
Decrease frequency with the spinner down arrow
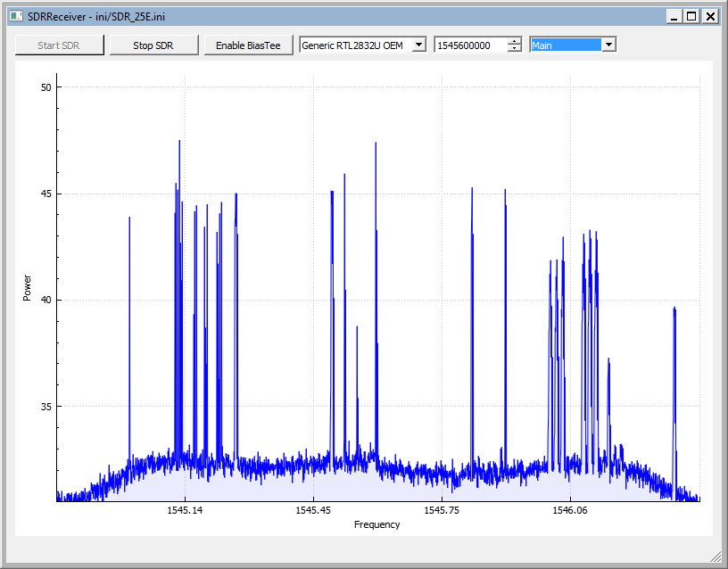click(514, 49)
